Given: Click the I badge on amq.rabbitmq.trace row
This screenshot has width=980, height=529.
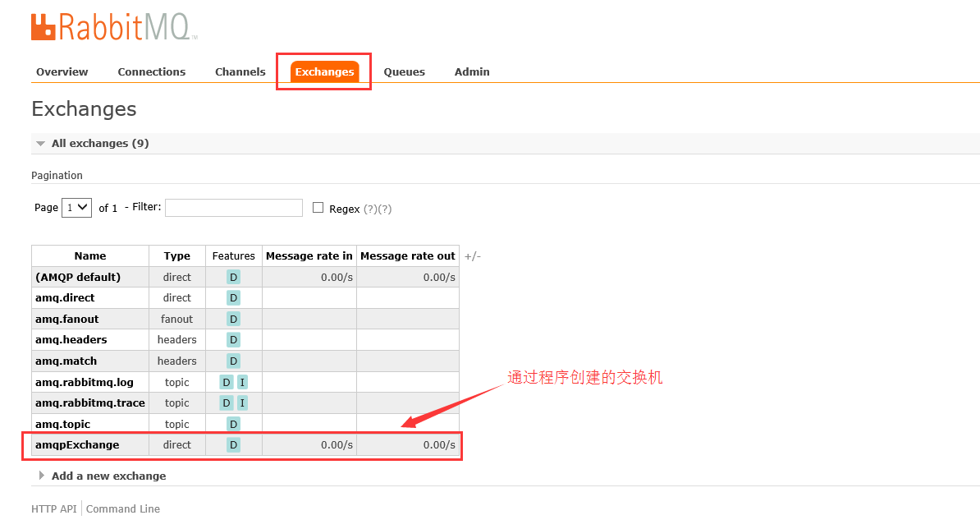Looking at the screenshot, I should [242, 403].
